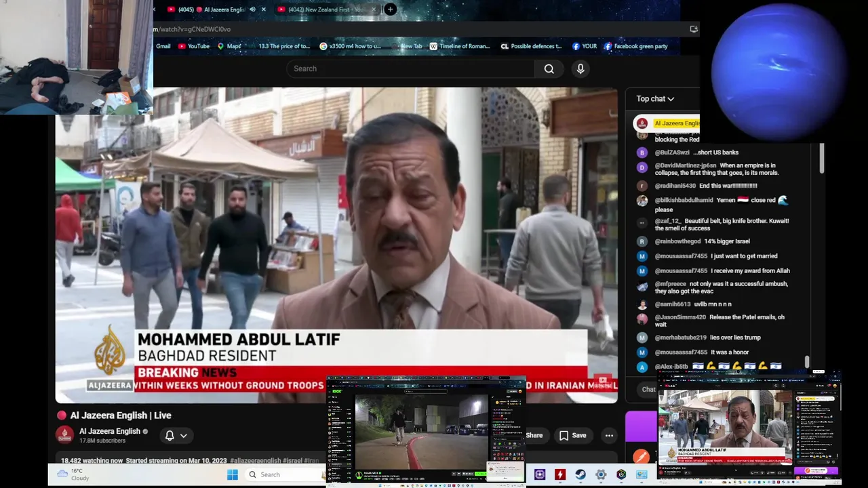This screenshot has width=868, height=488.
Task: Click @rainbowthegod username in chat
Action: (x=677, y=241)
